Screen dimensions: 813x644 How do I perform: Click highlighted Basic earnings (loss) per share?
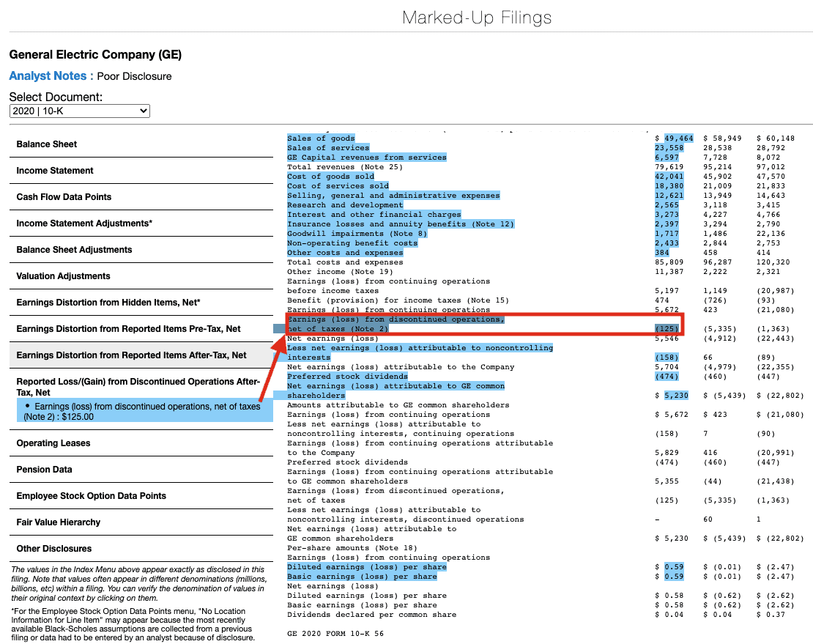point(362,577)
